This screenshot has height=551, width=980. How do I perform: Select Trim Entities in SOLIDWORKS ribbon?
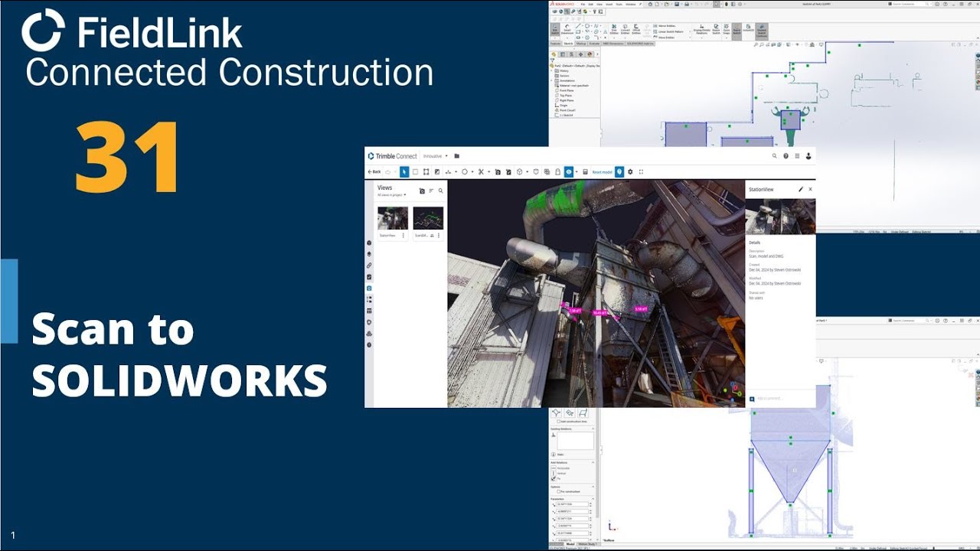point(614,29)
